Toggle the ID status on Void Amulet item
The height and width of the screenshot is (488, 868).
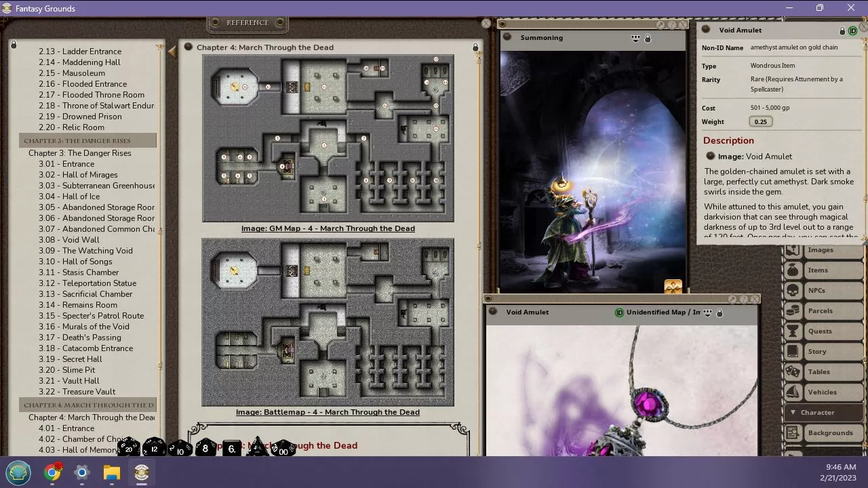[853, 30]
